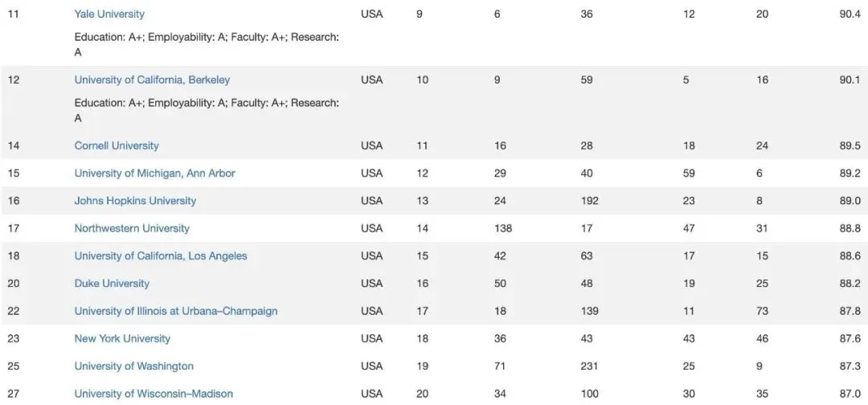Open the University of Washington link
The image size is (868, 405).
click(133, 366)
